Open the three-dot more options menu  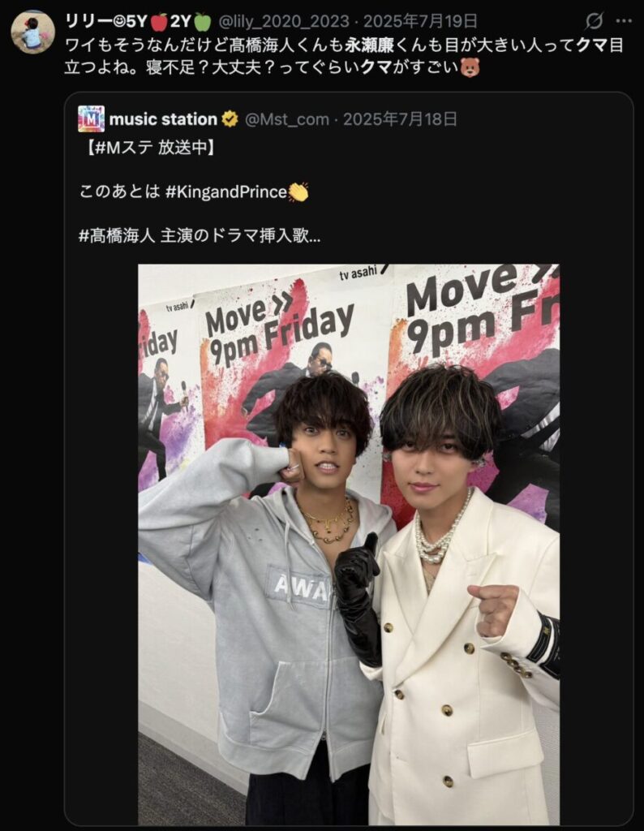pos(625,21)
